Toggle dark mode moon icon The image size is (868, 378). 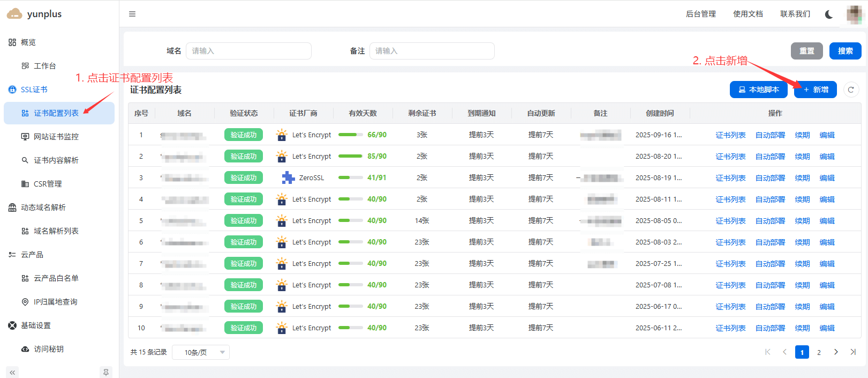click(x=829, y=14)
